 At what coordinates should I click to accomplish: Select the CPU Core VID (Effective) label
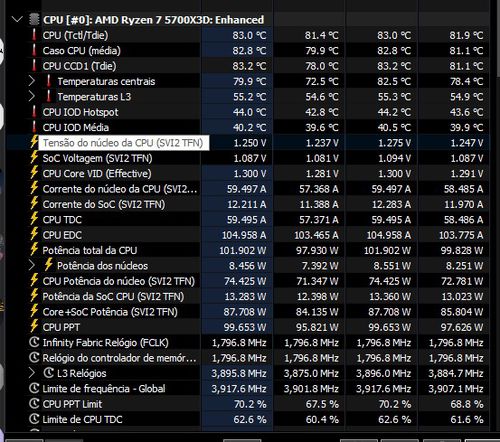(x=97, y=173)
